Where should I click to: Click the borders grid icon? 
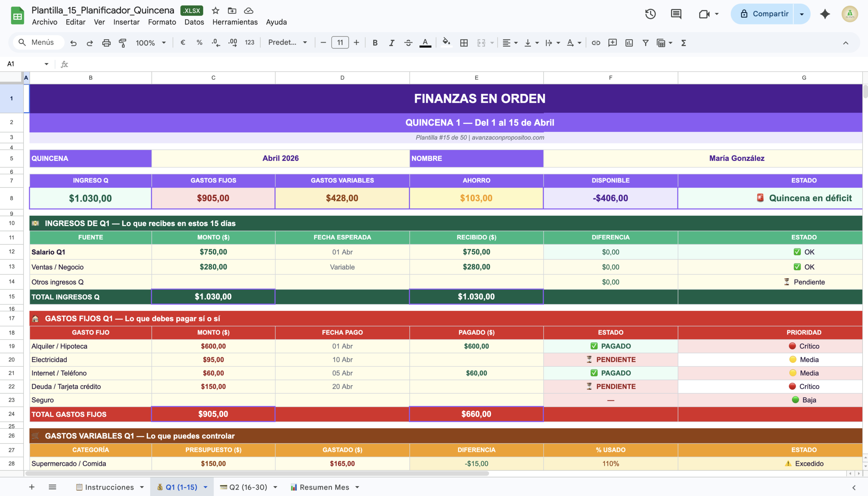[x=463, y=43]
